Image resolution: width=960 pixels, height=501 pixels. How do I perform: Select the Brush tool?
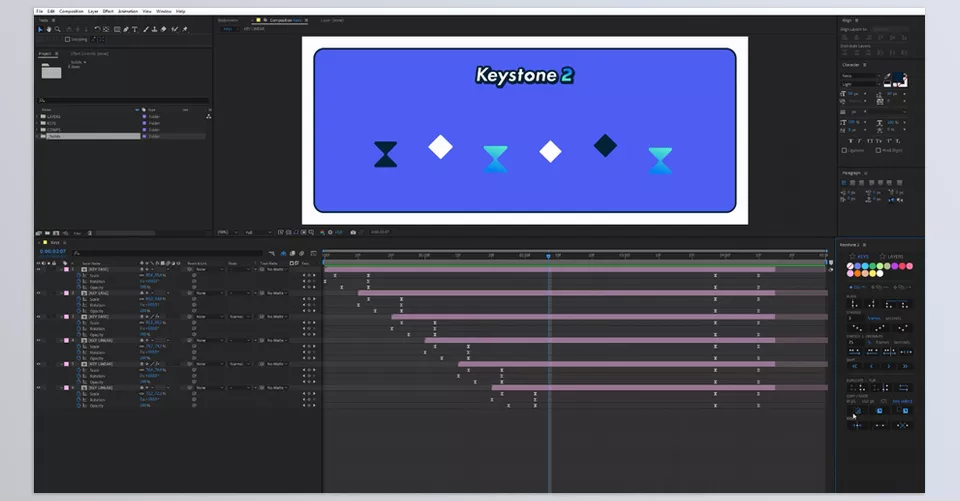pyautogui.click(x=146, y=29)
